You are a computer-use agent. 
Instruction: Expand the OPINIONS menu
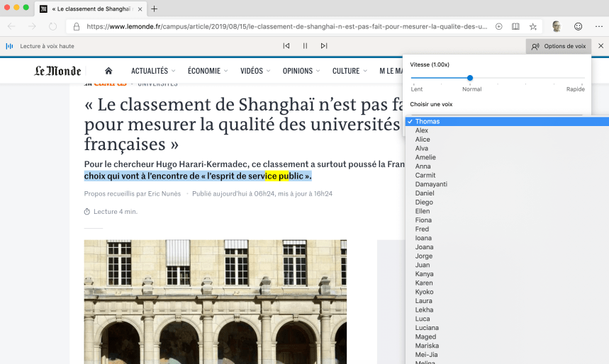point(301,71)
